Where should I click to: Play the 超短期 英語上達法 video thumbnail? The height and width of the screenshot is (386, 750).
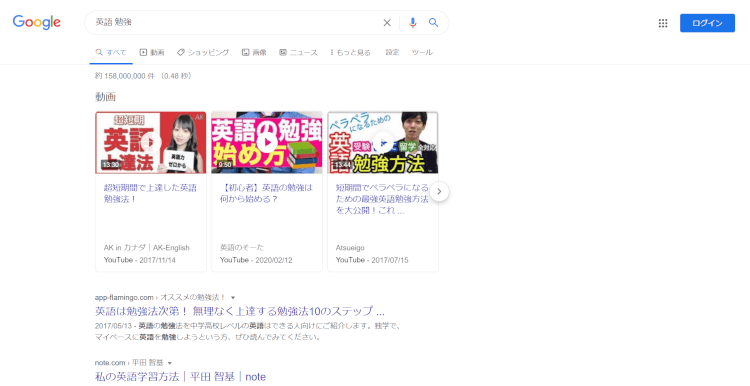coord(151,143)
